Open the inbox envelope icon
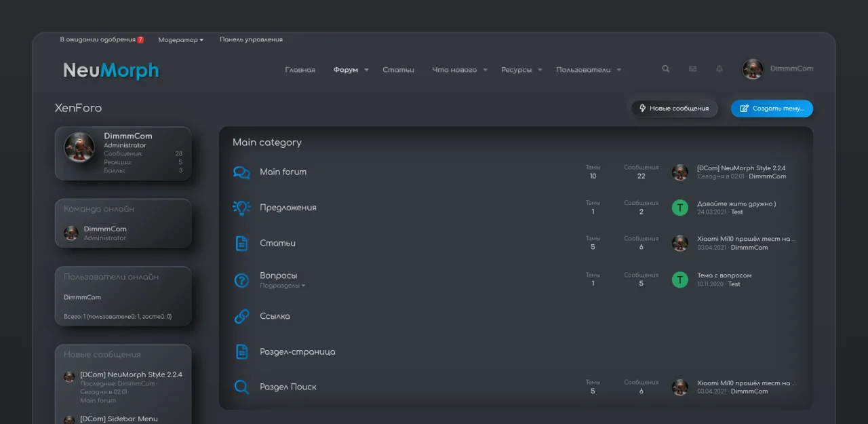The width and height of the screenshot is (868, 424). [x=692, y=69]
